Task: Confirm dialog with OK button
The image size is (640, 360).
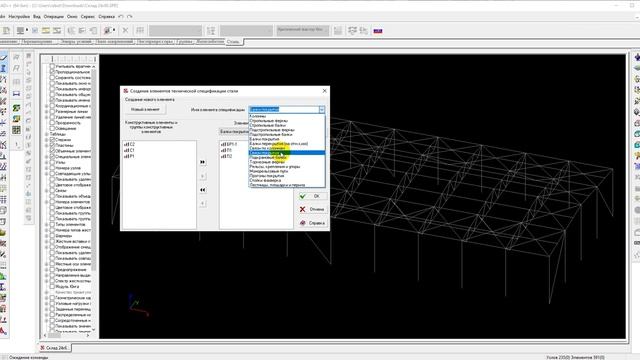Action: [312, 196]
